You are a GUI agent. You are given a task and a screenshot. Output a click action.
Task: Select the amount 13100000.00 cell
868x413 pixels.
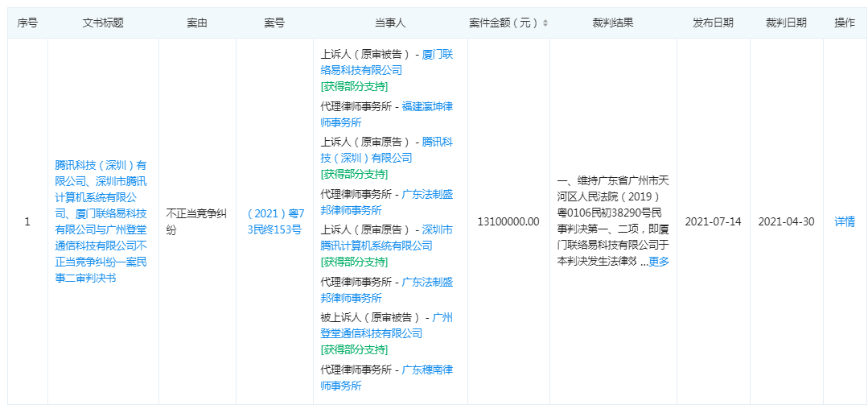[x=508, y=221]
